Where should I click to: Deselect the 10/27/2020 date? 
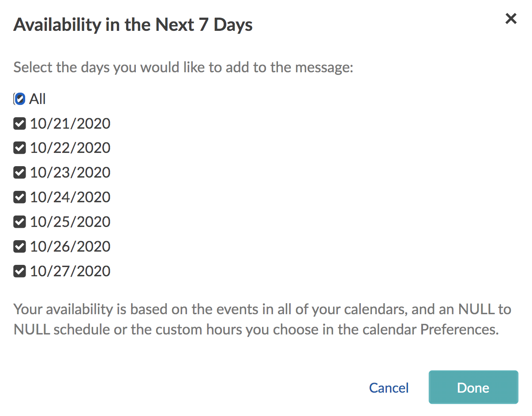pyautogui.click(x=19, y=271)
